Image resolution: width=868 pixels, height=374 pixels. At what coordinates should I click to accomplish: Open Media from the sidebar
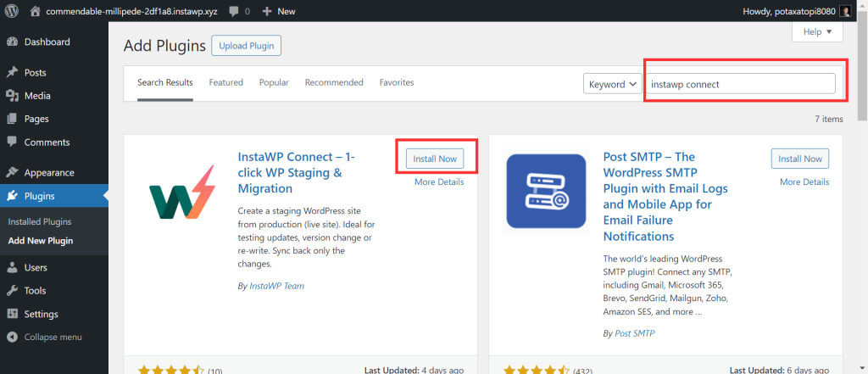coord(37,96)
